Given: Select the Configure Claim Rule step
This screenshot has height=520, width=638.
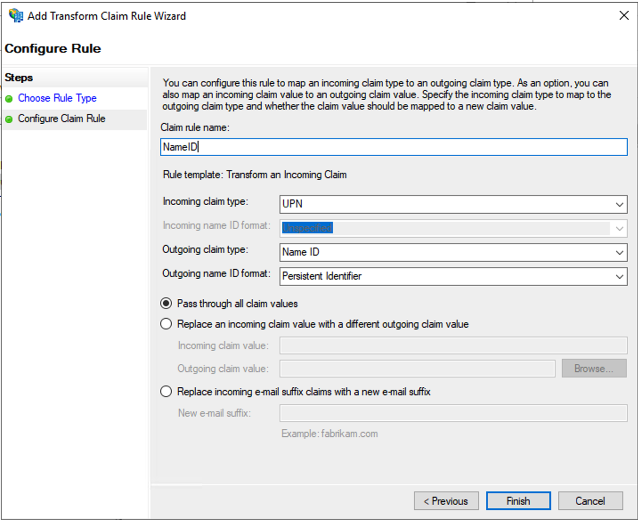Looking at the screenshot, I should [61, 119].
